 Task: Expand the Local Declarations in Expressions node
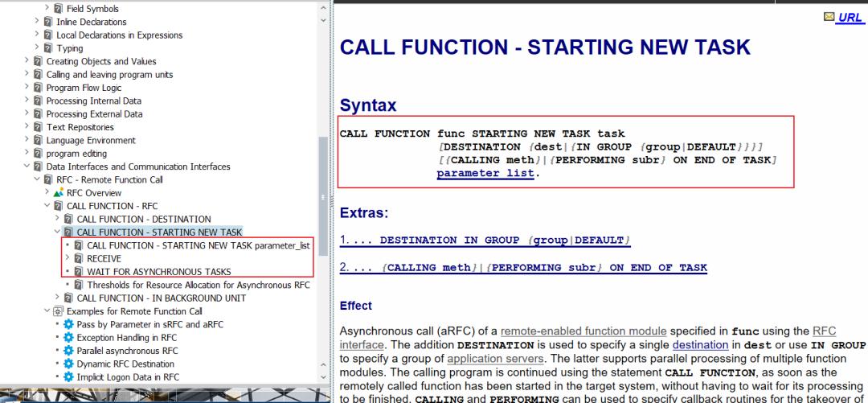[36, 35]
